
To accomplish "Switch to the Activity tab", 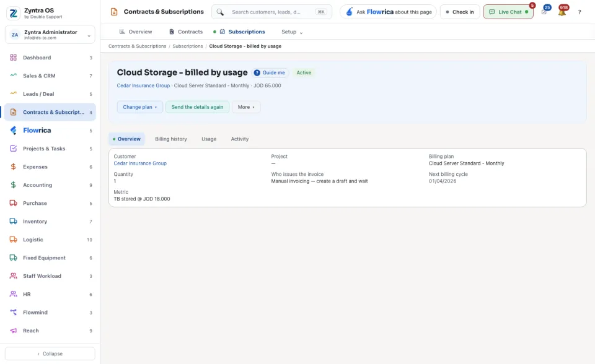I will [240, 139].
